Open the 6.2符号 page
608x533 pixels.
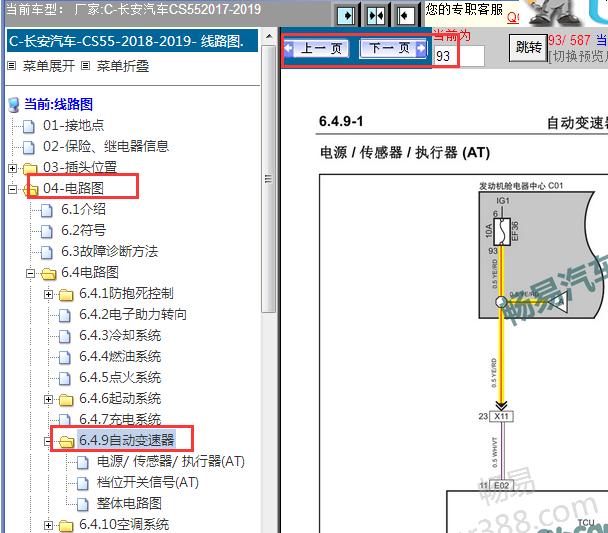83,230
